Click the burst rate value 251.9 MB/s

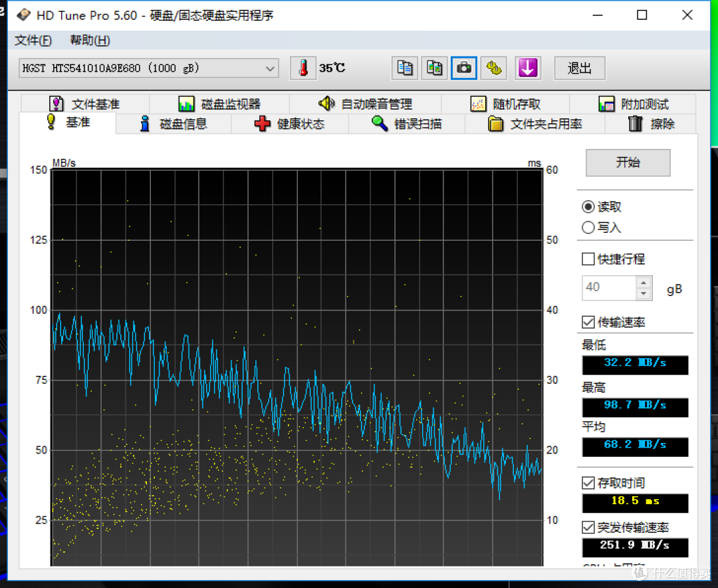tap(635, 547)
